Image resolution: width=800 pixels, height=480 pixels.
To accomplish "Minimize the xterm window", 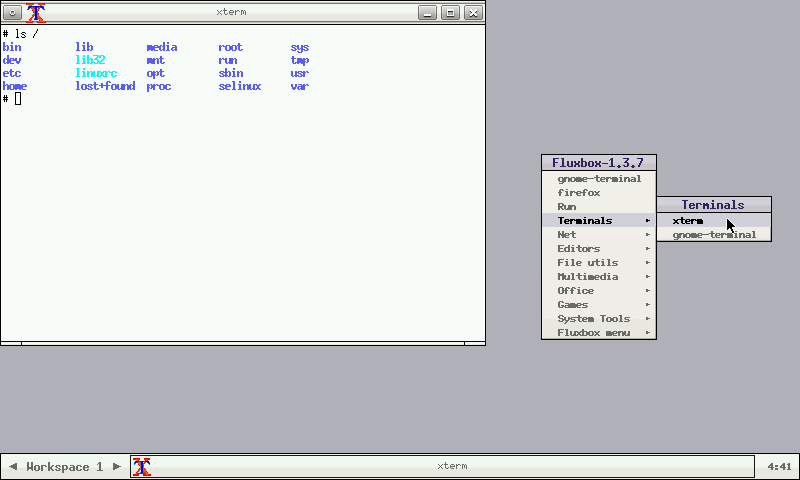I will click(428, 13).
